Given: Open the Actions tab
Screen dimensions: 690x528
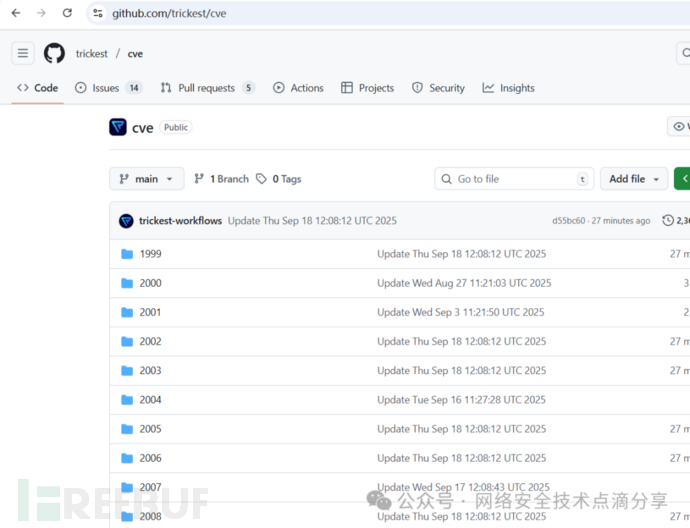Looking at the screenshot, I should (x=298, y=88).
